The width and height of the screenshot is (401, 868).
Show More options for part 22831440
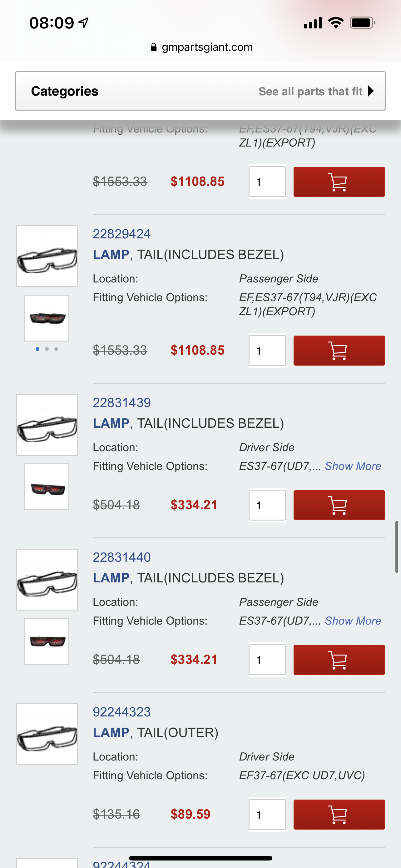tap(353, 621)
